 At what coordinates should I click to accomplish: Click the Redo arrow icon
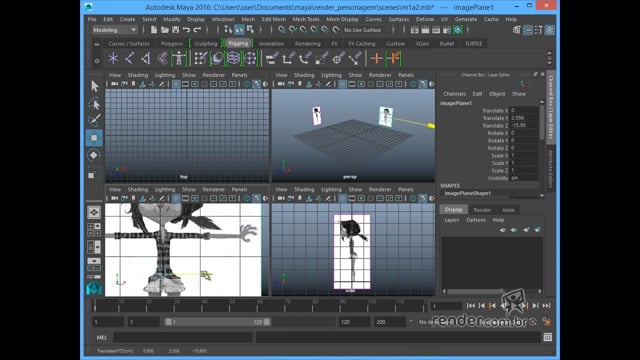click(x=197, y=30)
